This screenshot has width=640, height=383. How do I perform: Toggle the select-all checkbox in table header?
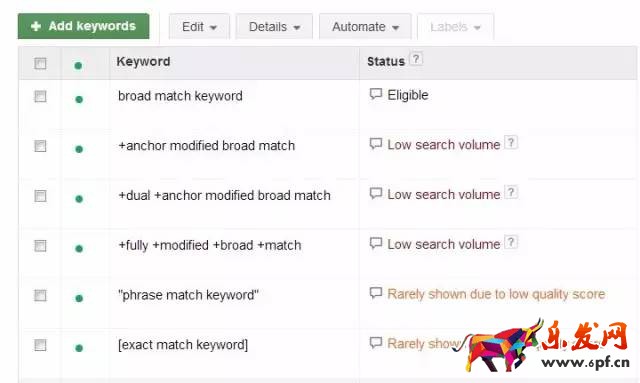point(40,63)
